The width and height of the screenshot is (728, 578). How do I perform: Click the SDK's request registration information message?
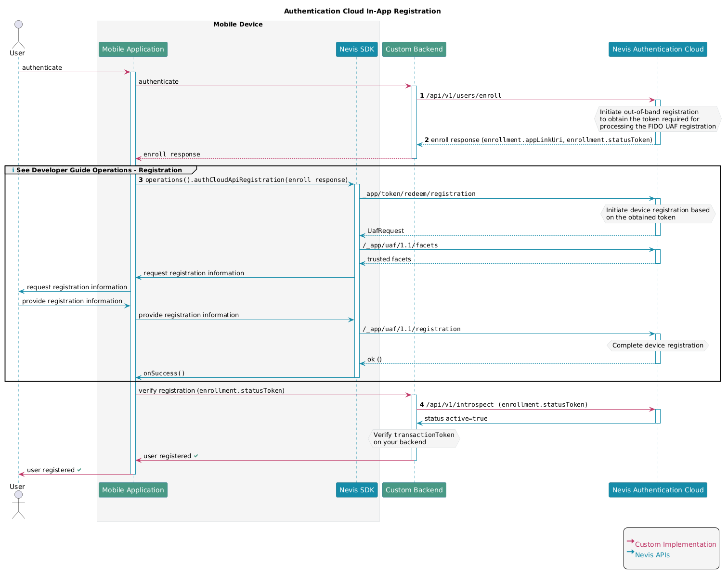(194, 273)
